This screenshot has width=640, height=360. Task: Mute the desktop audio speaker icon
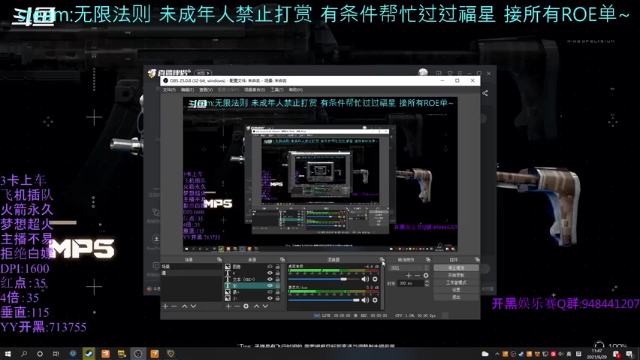point(365,279)
